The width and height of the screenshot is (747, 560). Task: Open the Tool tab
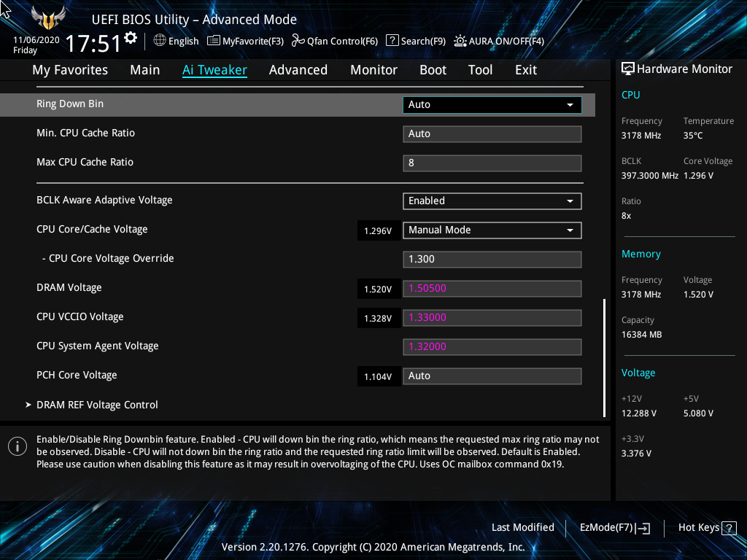tap(480, 70)
